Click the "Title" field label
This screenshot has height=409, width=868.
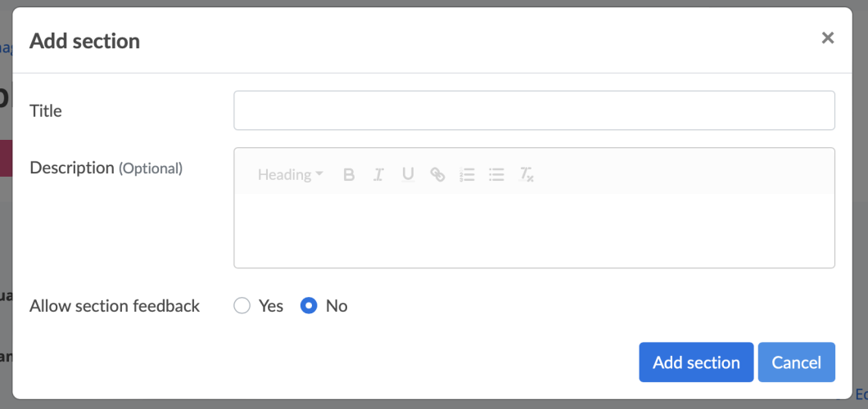[x=46, y=110]
